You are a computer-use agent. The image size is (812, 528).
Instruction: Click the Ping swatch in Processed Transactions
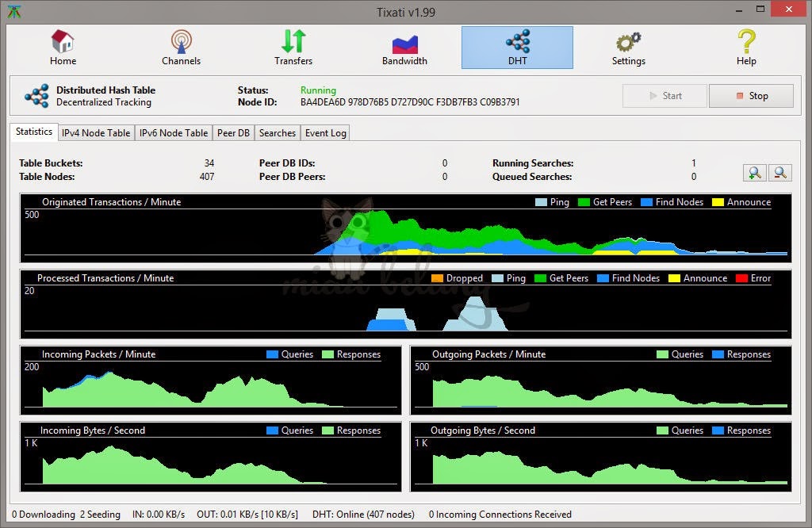[497, 278]
